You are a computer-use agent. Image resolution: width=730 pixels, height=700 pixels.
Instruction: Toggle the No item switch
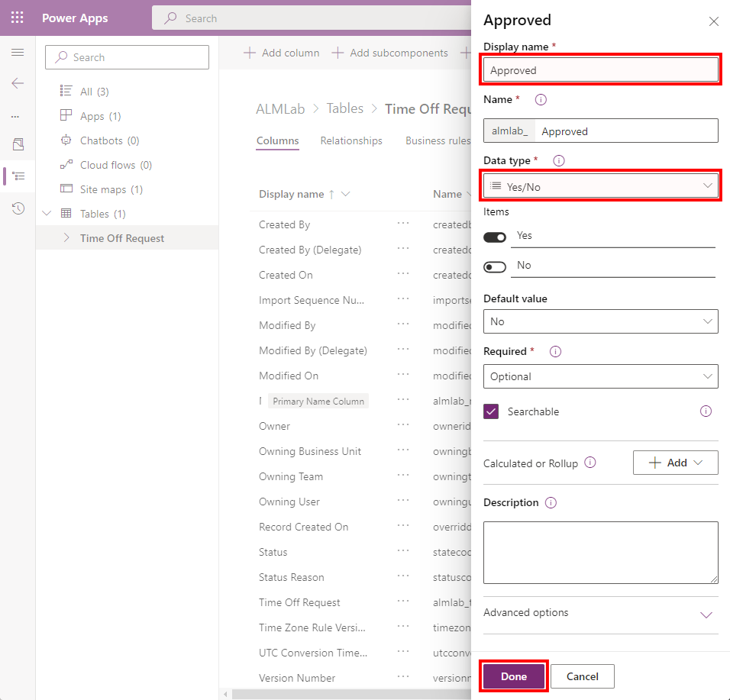pyautogui.click(x=495, y=266)
